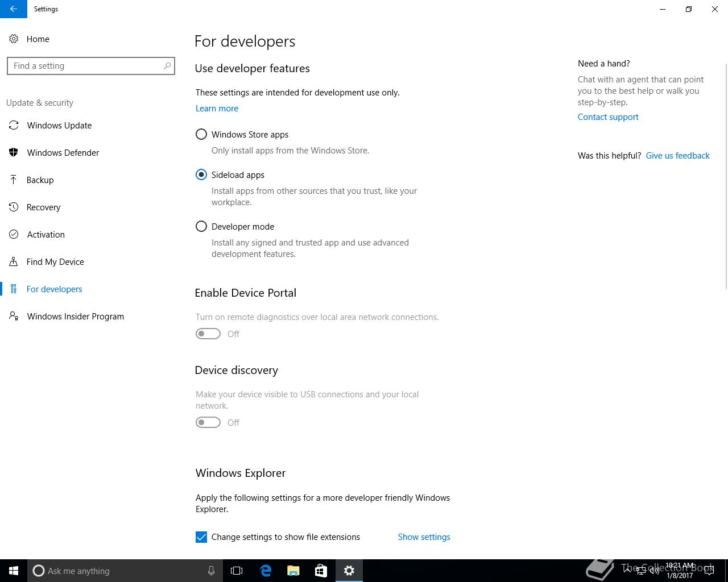Click Contact support link

608,117
